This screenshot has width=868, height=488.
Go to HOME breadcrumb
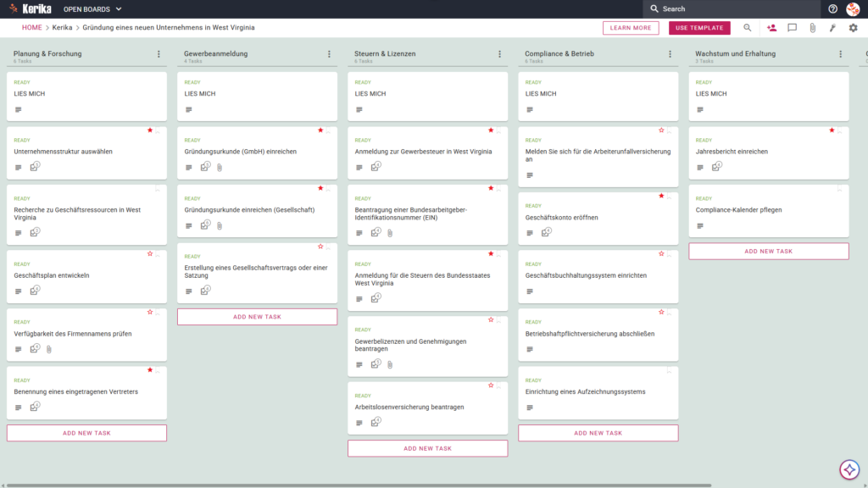coord(31,28)
